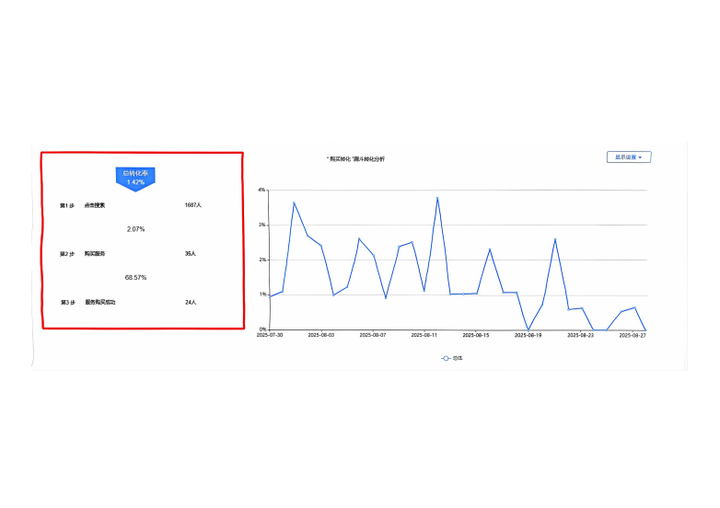Click the 2025-08-03 x-axis label
Image resolution: width=720 pixels, height=508 pixels.
click(321, 336)
